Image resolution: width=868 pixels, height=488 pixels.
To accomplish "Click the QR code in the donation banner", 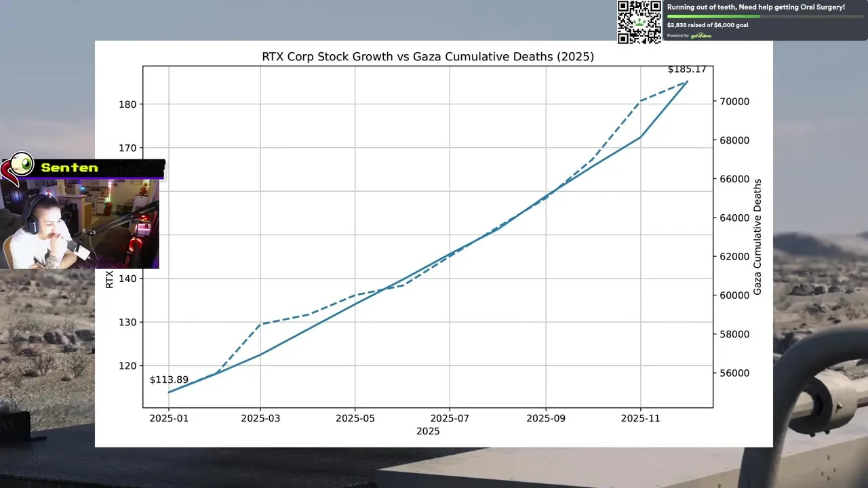I will (x=639, y=22).
